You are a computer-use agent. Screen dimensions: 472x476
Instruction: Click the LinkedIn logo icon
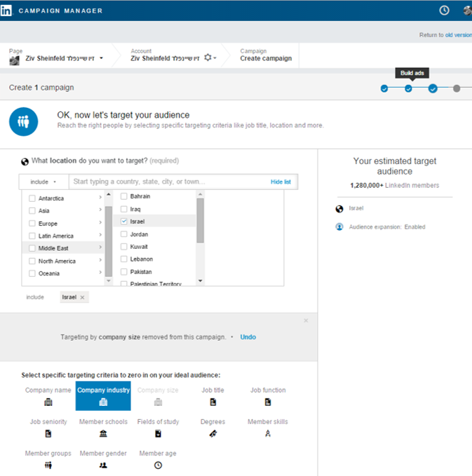point(6,11)
